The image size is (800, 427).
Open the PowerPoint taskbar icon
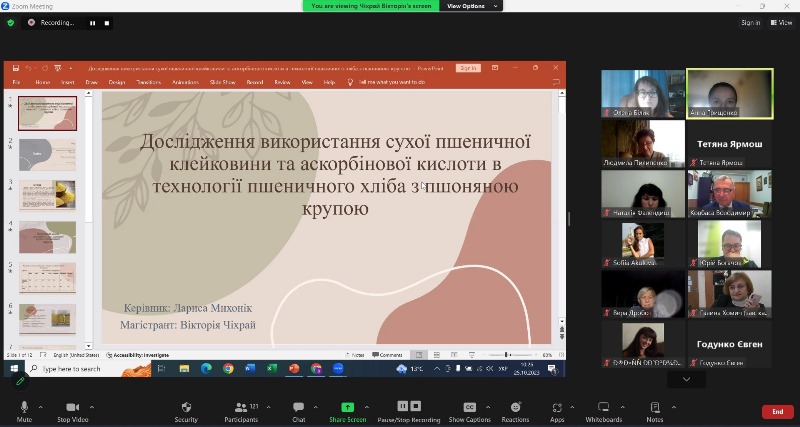[294, 369]
